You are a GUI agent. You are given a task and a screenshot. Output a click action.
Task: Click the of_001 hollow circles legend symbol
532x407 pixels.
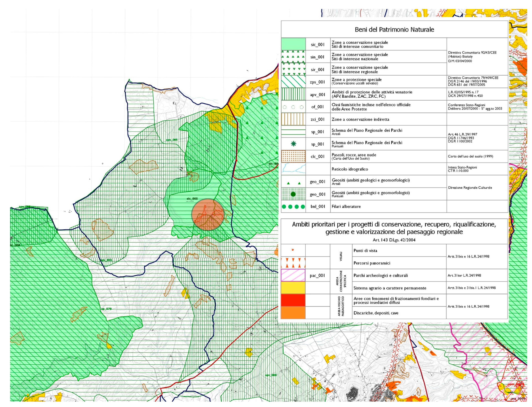[293, 107]
